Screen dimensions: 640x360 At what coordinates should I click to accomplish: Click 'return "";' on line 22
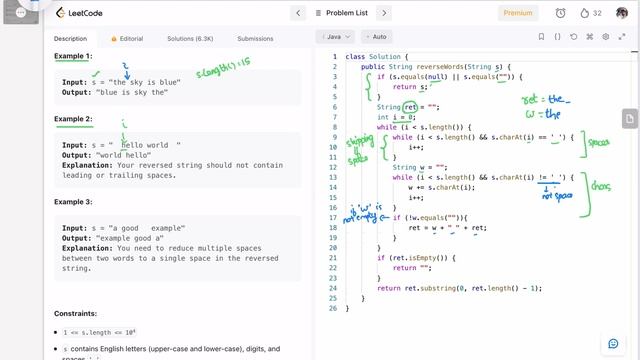point(412,268)
